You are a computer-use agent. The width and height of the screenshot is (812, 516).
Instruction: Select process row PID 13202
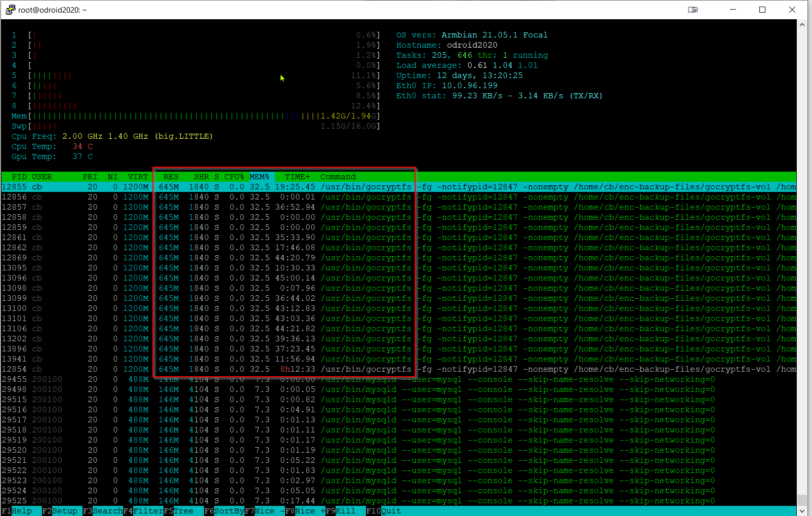pos(399,339)
